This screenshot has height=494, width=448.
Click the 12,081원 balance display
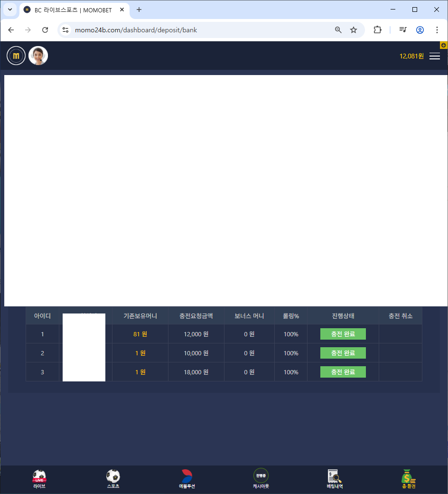(411, 56)
